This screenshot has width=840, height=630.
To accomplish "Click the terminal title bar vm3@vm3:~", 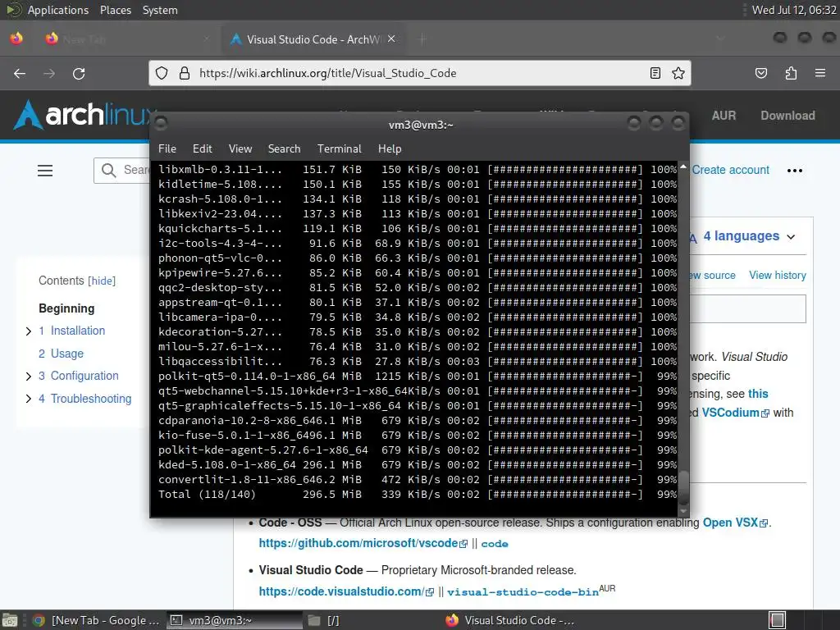I will tap(421, 125).
